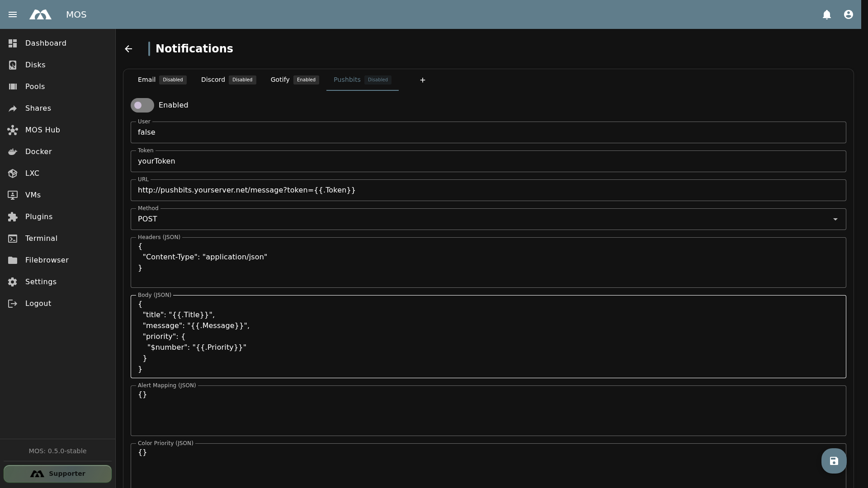Switch to the Gotify tab

click(295, 80)
